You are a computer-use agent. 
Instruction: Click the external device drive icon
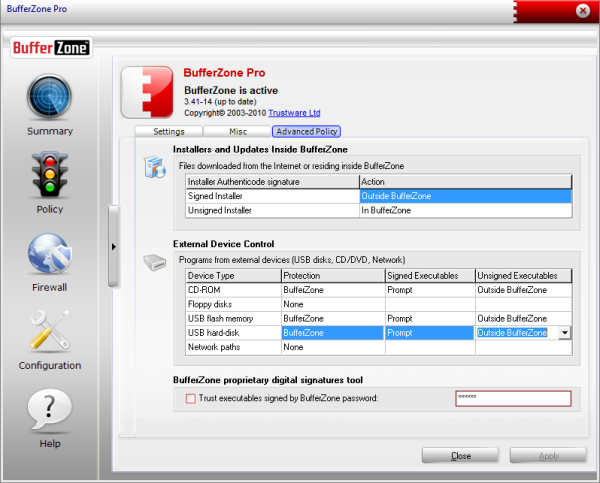[155, 262]
